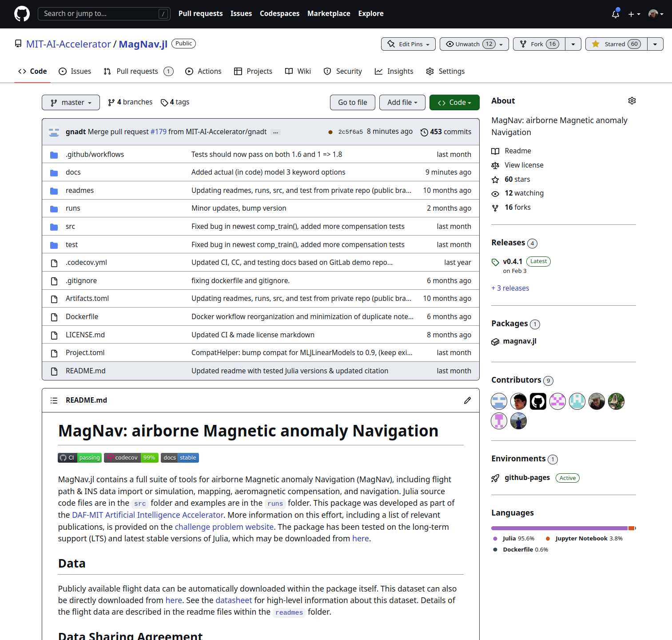Click the GitHub logo home icon
Image resolution: width=672 pixels, height=640 pixels.
click(x=22, y=14)
